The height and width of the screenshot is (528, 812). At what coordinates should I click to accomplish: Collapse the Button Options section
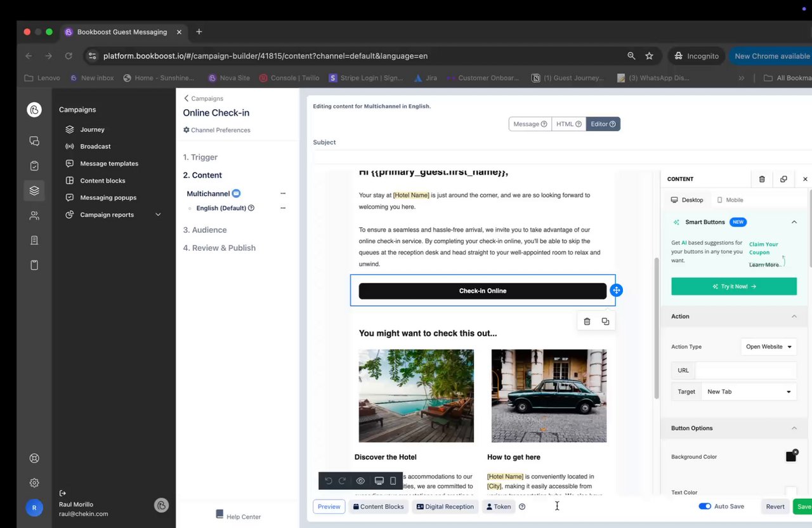click(x=794, y=428)
